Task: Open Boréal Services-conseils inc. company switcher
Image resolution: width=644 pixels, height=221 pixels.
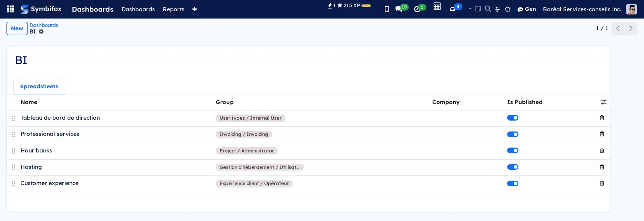Action: coord(582,9)
